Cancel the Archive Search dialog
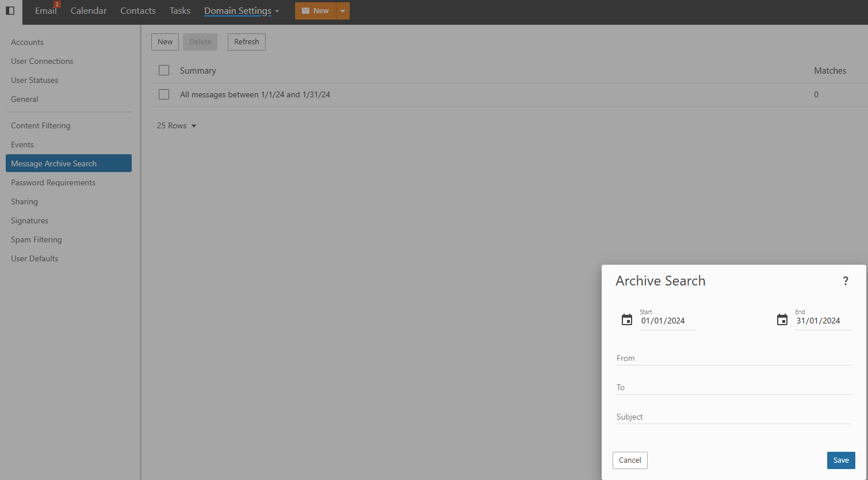The height and width of the screenshot is (480, 868). click(x=630, y=460)
